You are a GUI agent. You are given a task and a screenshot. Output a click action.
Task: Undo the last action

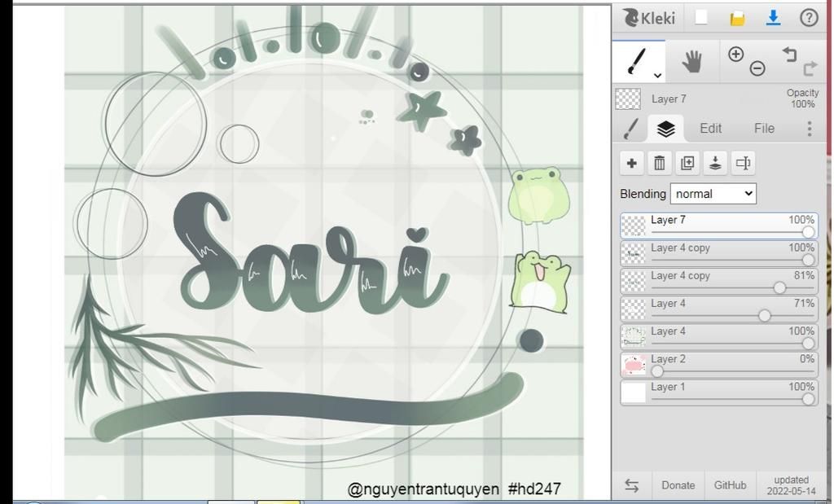789,54
